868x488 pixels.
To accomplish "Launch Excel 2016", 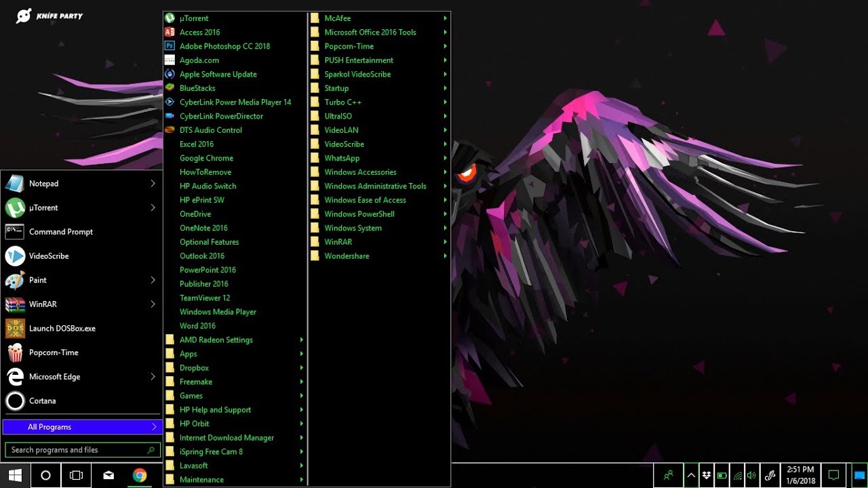I will [235, 144].
